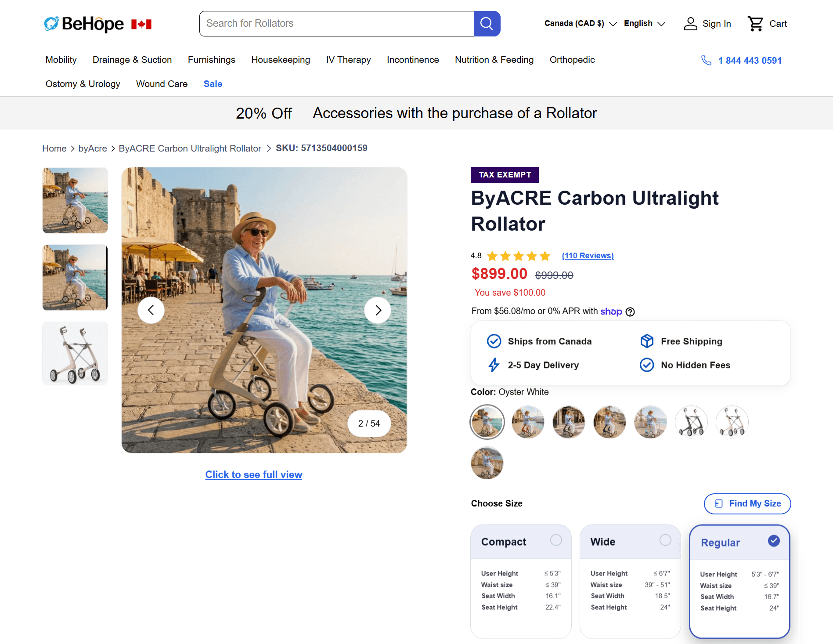
Task: Select the color swatch in the second row
Action: (487, 463)
